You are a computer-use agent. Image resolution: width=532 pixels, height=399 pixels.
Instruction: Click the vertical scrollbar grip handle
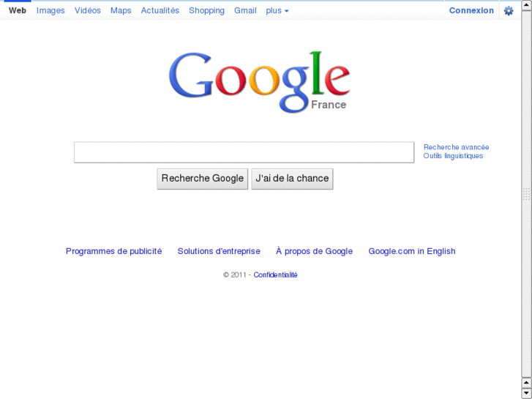526,194
